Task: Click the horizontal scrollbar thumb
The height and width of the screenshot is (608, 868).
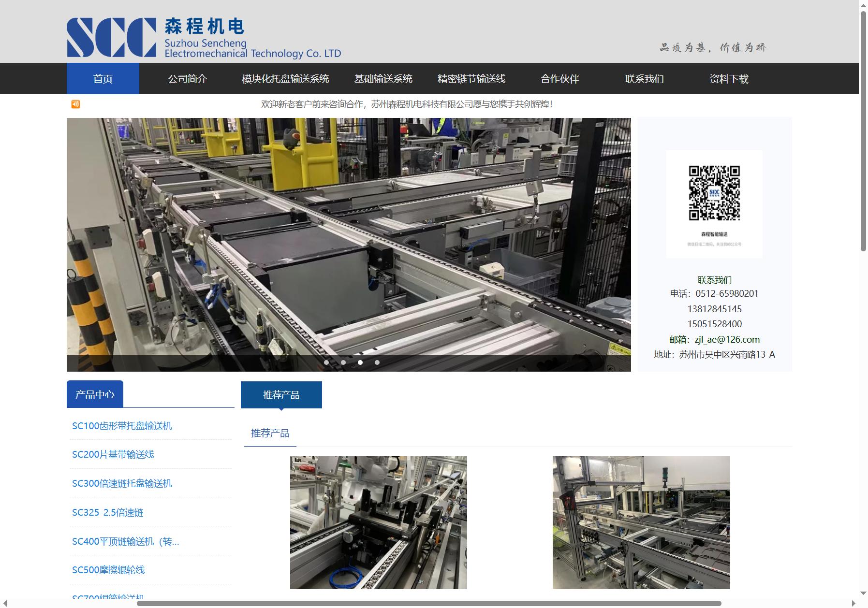Action: click(x=429, y=603)
